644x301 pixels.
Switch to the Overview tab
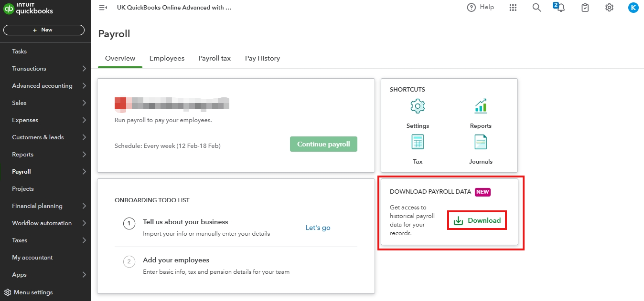pos(120,58)
